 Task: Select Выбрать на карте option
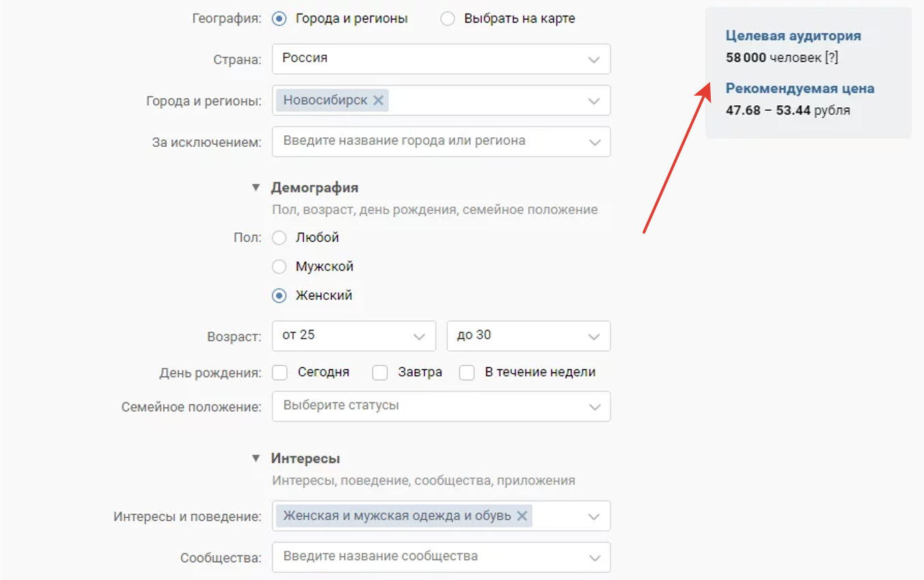pyautogui.click(x=448, y=18)
